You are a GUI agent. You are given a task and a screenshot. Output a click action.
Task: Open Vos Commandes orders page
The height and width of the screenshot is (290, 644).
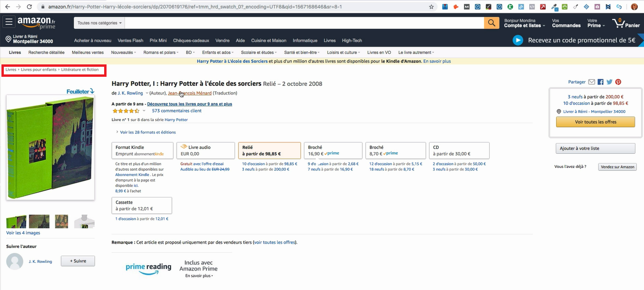pyautogui.click(x=566, y=23)
